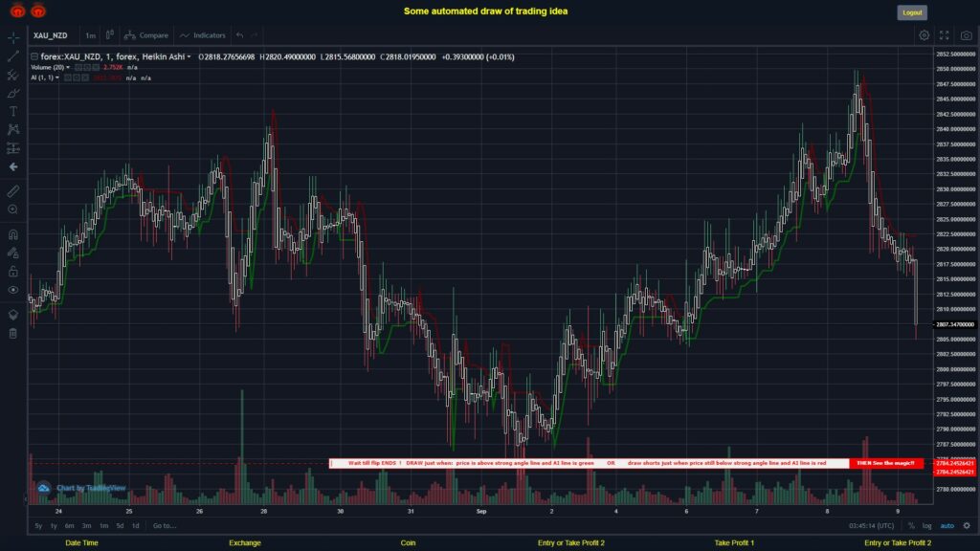980x551 pixels.
Task: Select the Brush drawing tool
Action: (13, 92)
